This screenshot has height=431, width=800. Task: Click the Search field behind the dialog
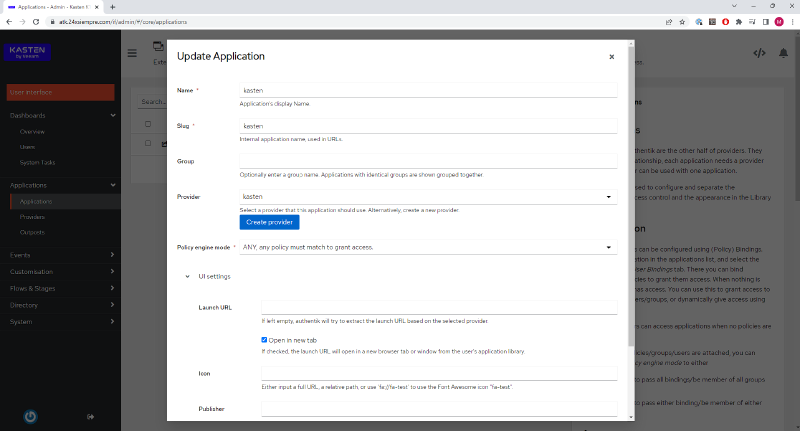[152, 102]
